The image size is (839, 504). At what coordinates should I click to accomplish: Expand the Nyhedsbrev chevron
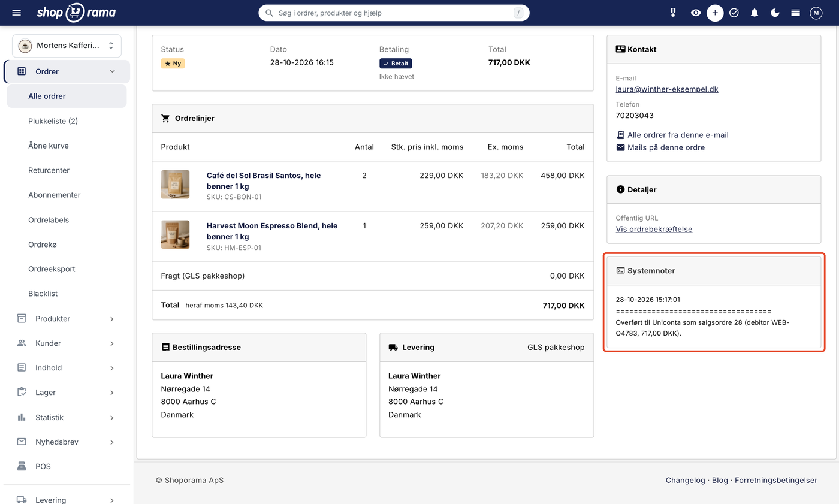pos(112,442)
